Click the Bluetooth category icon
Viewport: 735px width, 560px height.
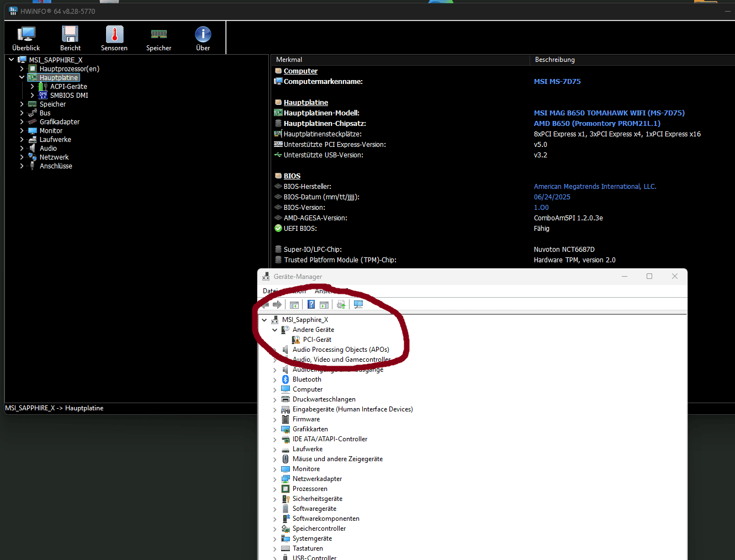click(285, 379)
